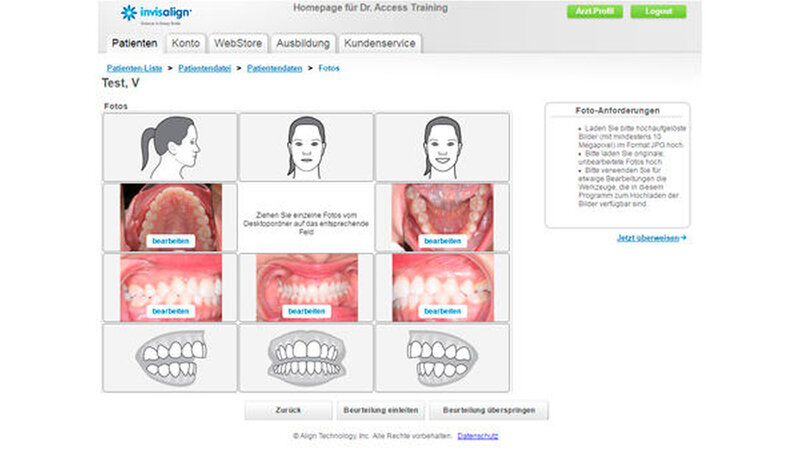This screenshot has width=800, height=451.
Task: Click bearbeiten on the frontal intraoral photo
Action: [x=306, y=311]
